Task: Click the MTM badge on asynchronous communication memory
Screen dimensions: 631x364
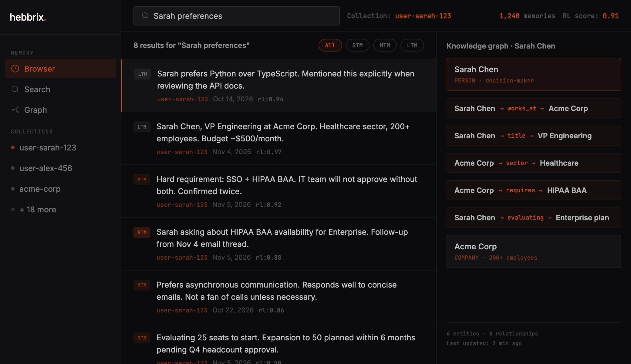Action: (142, 285)
